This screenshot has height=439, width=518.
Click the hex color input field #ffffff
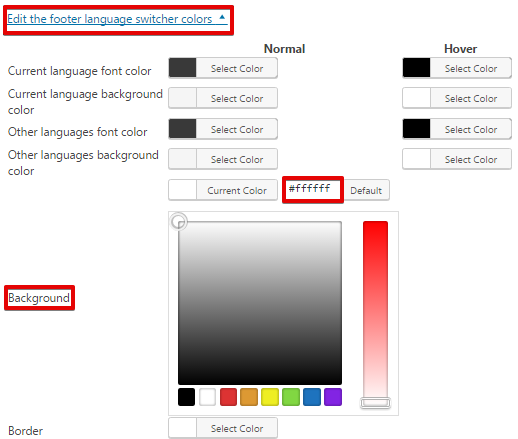[313, 189]
